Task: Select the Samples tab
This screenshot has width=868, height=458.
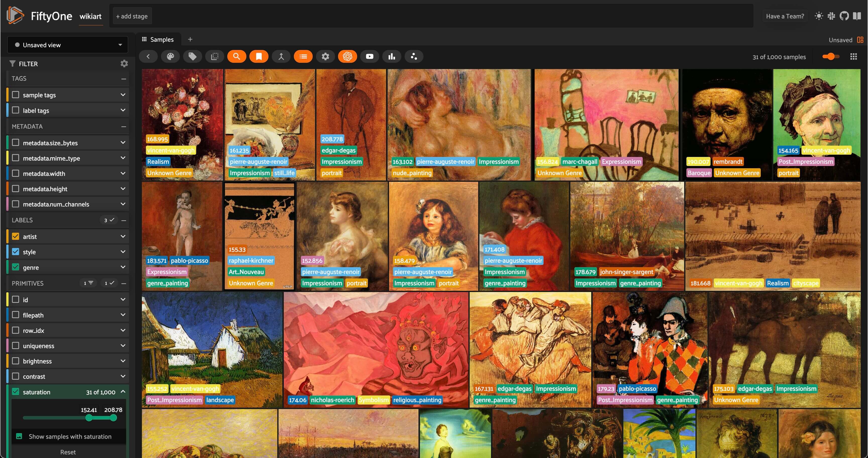Action: coord(158,39)
